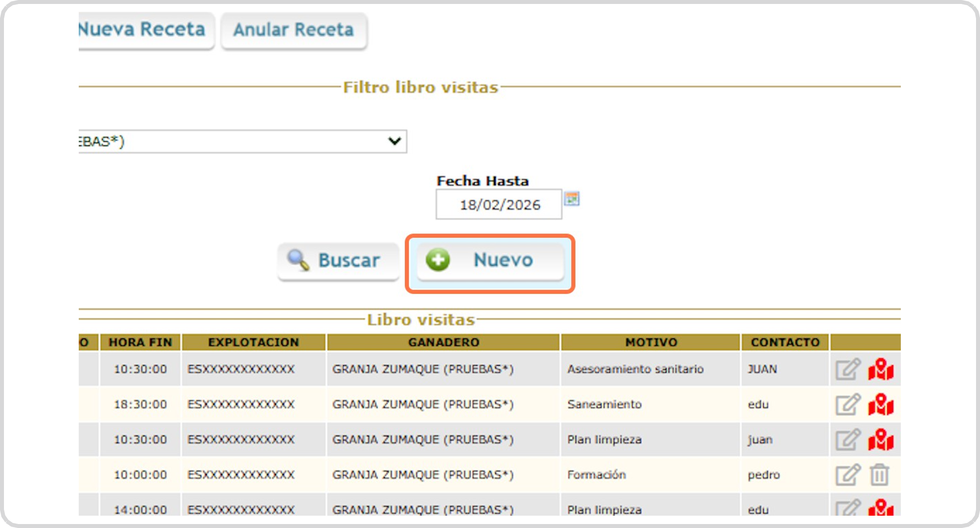This screenshot has width=980, height=528.
Task: Click edit icon in JUAN row
Action: pyautogui.click(x=848, y=369)
